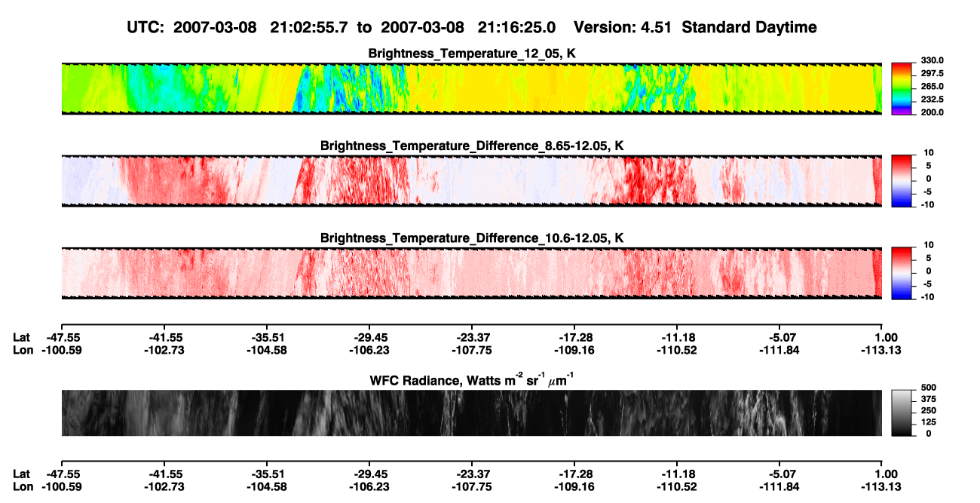Click the upper axis longitude value -104.58
980x503 pixels.
pyautogui.click(x=268, y=349)
